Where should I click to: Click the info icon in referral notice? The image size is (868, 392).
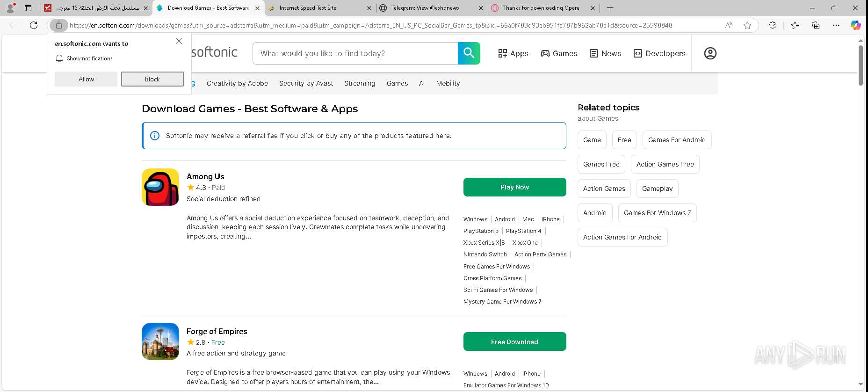coord(155,136)
